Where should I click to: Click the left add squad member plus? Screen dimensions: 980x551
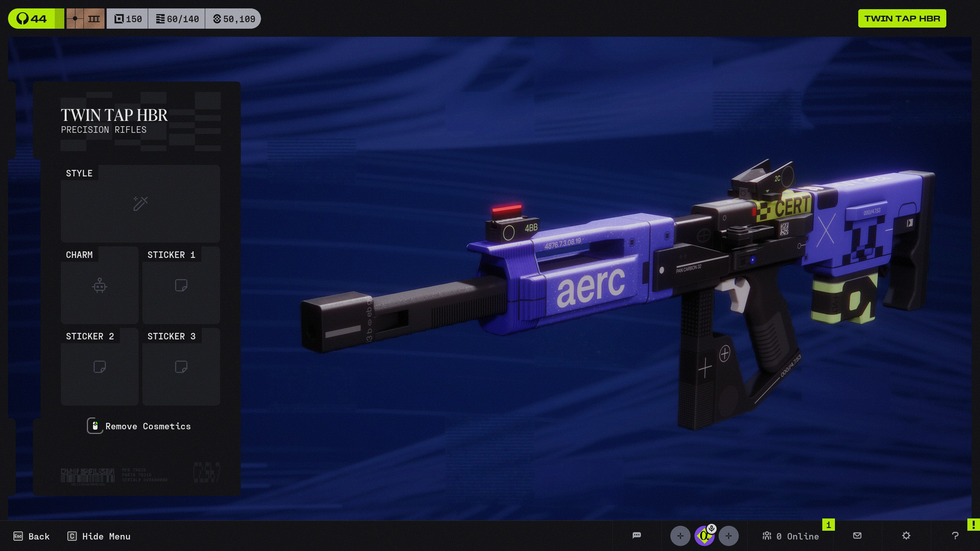click(680, 536)
